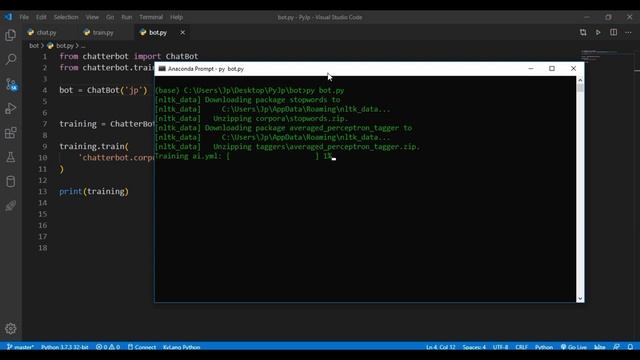Change the CRLF end of line sequence
640x360 pixels.
coord(522,347)
